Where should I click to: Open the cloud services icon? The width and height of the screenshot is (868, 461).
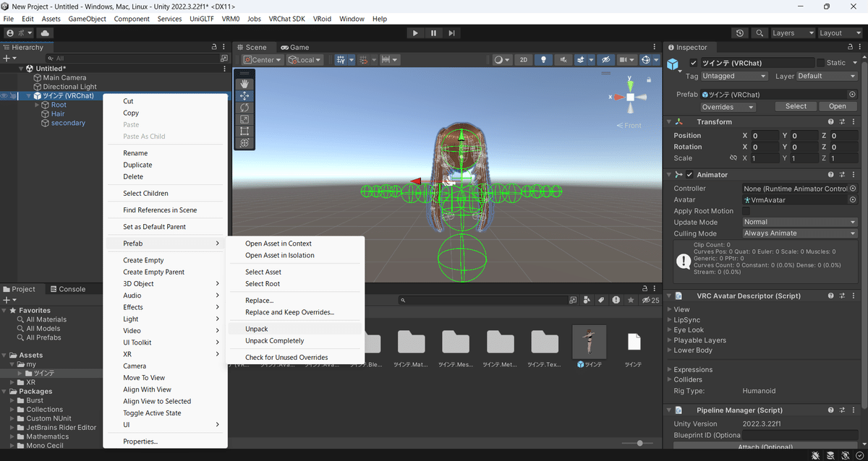coord(46,33)
